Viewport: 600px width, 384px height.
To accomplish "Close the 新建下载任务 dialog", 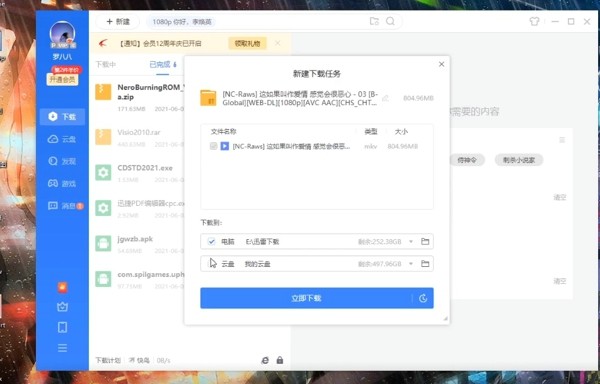I will click(x=441, y=64).
